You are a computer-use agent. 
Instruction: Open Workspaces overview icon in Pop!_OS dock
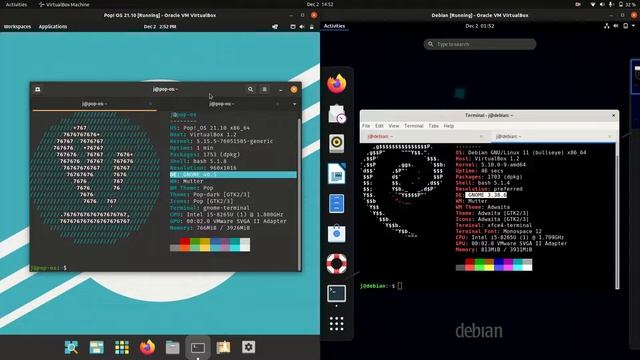(x=97, y=347)
